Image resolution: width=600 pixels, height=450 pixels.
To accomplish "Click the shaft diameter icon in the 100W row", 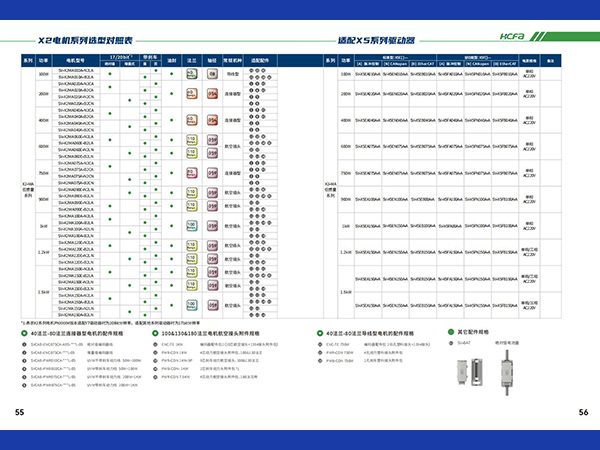I will point(212,74).
